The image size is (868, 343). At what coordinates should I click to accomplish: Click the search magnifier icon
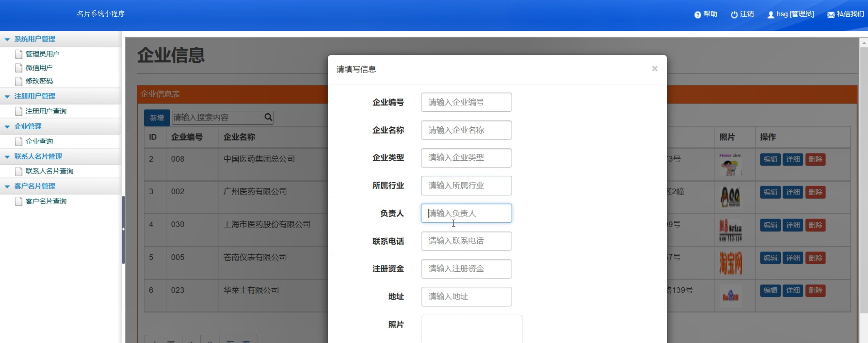268,117
